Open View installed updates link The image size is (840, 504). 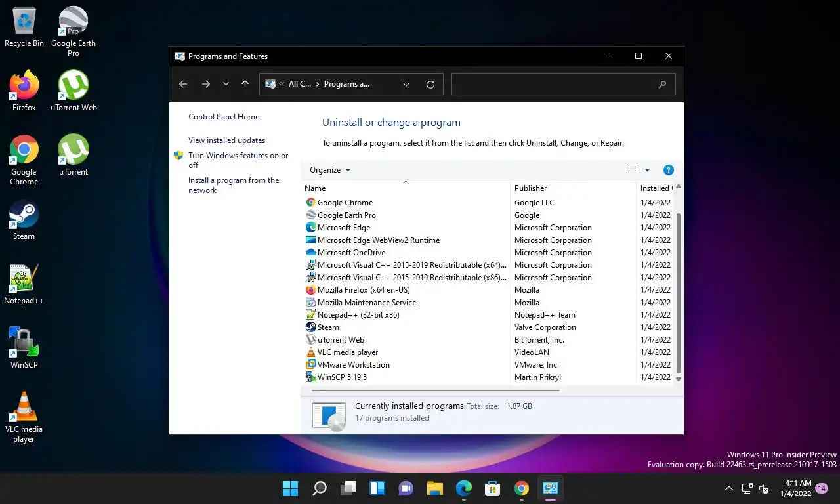pos(227,140)
